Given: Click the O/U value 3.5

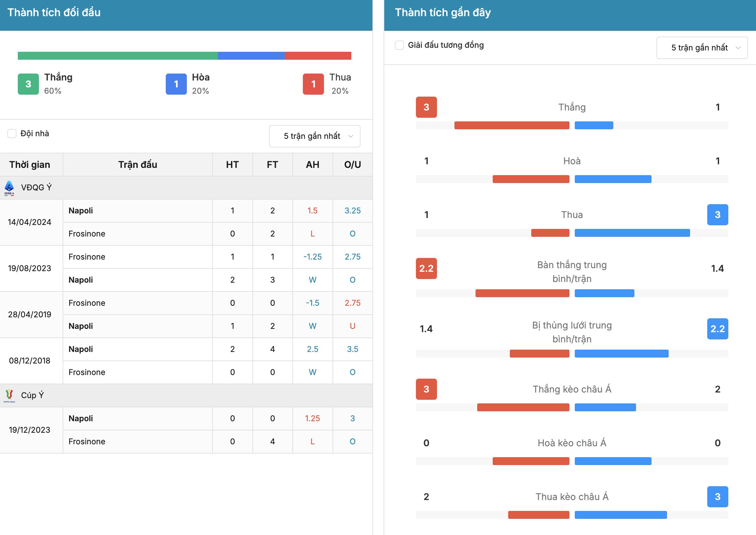Looking at the screenshot, I should pyautogui.click(x=353, y=349).
